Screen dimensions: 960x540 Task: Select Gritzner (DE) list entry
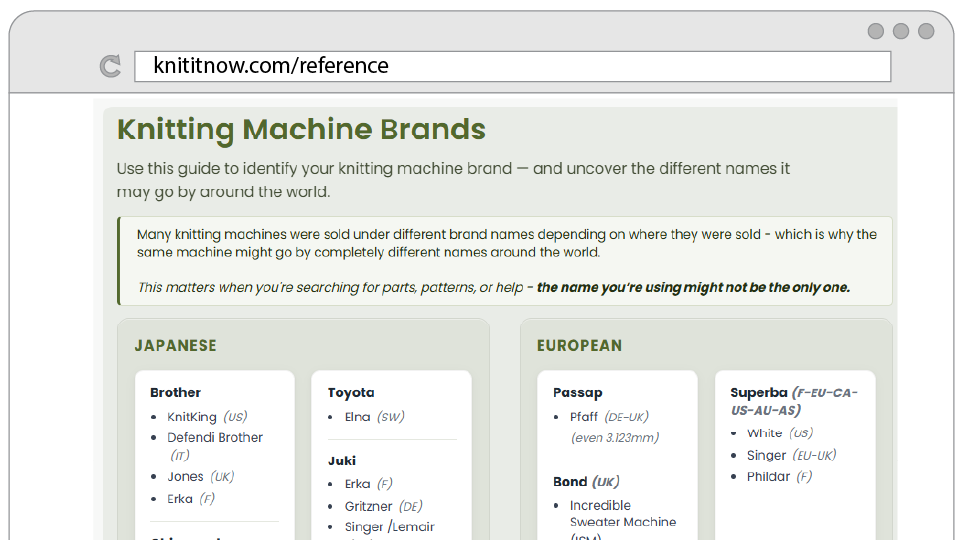pyautogui.click(x=383, y=506)
